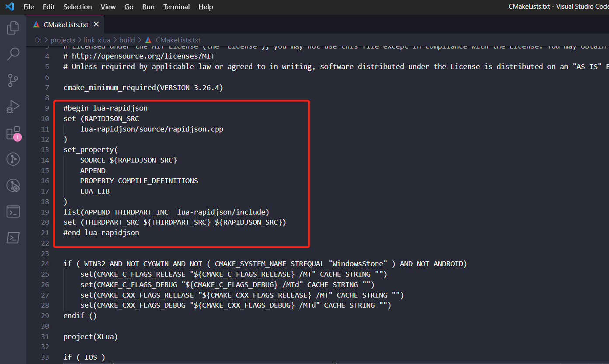Open the File menu
Screen dimensions: 609x364
coord(28,7)
